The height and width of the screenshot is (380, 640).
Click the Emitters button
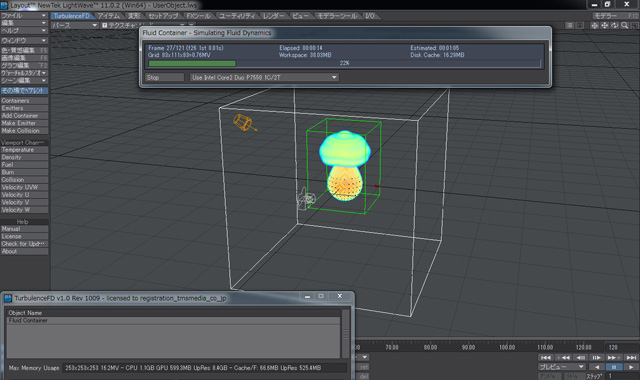[24, 108]
